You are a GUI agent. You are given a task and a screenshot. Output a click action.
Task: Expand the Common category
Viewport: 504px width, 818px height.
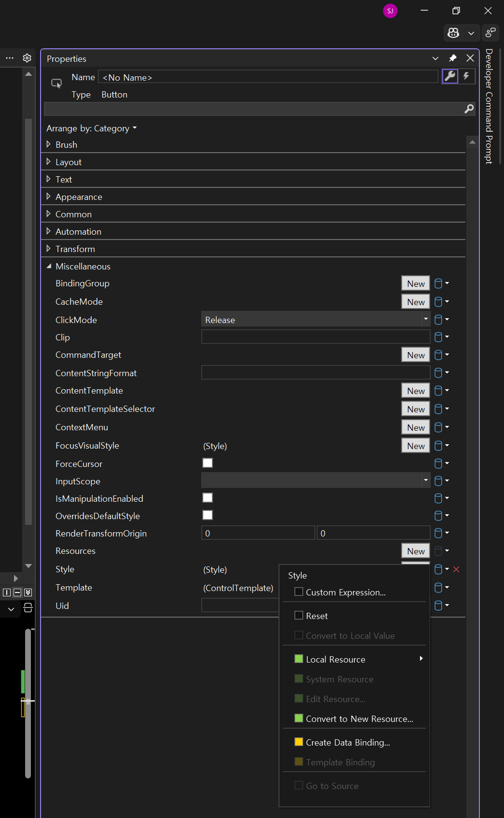coord(48,213)
